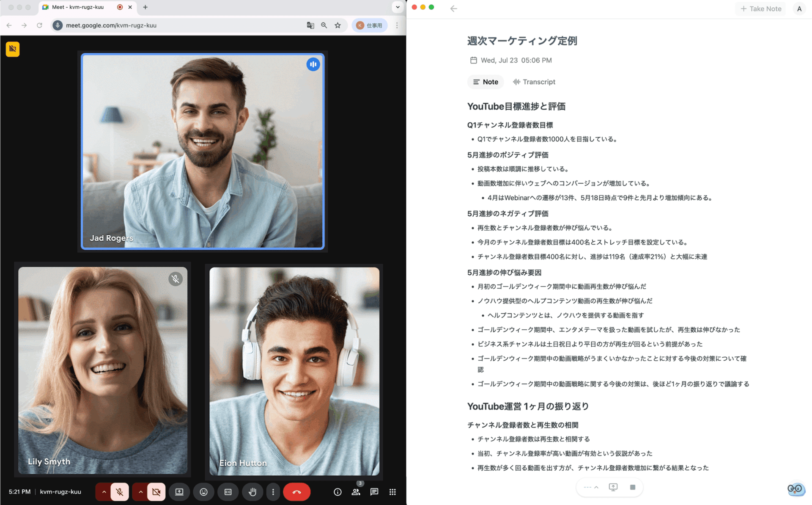Switch to the Note tab
Screen dimensions: 812x505
pyautogui.click(x=486, y=82)
